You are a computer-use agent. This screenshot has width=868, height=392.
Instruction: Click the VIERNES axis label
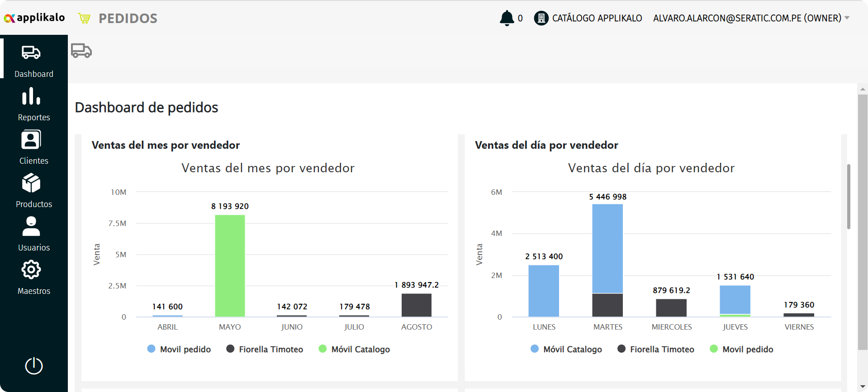tap(799, 327)
